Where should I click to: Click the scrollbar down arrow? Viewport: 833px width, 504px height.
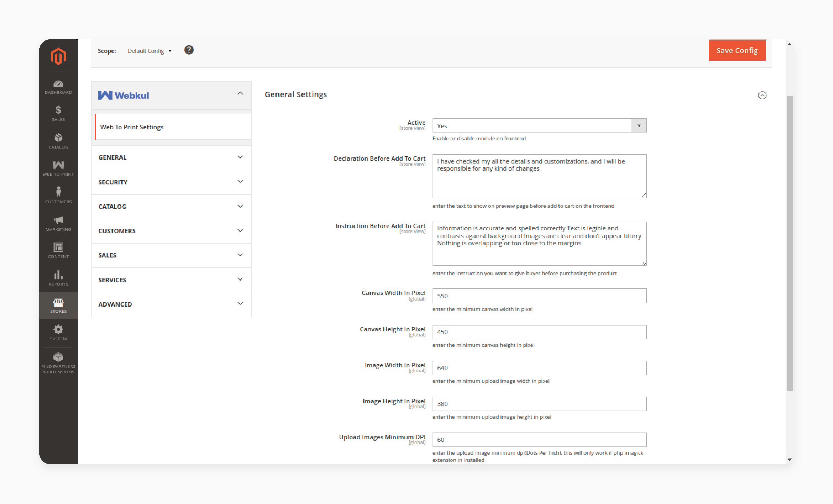[x=789, y=459]
